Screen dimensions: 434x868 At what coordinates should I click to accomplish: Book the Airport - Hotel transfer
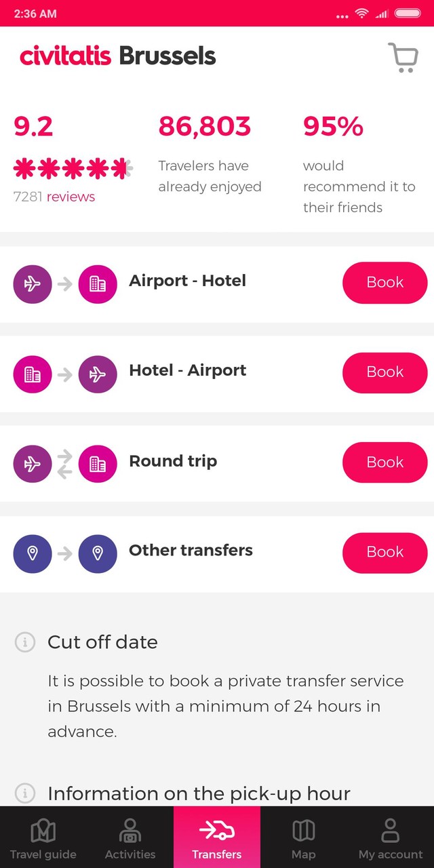click(x=384, y=283)
